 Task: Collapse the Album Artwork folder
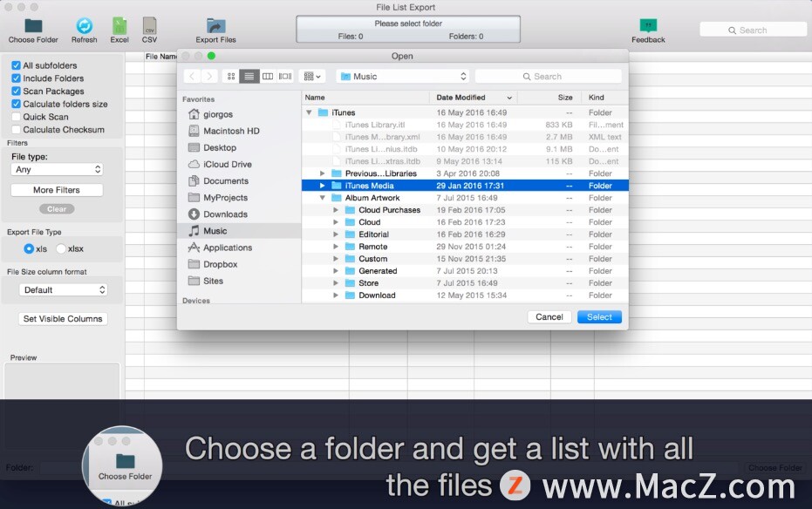[322, 198]
